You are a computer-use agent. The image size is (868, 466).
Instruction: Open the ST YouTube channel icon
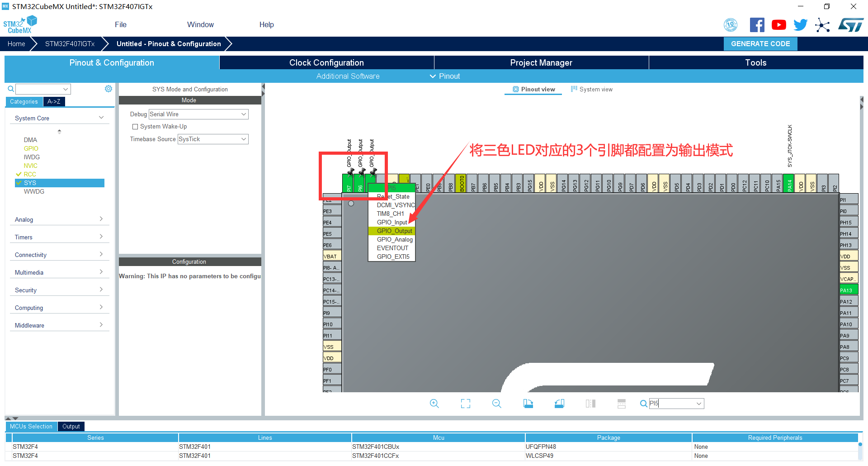pyautogui.click(x=778, y=25)
